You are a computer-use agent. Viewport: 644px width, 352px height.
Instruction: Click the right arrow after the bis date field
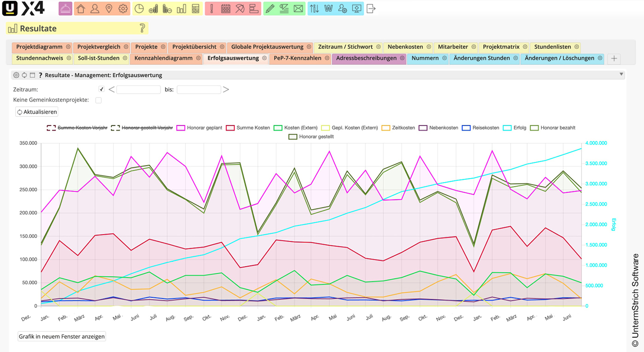tap(226, 89)
